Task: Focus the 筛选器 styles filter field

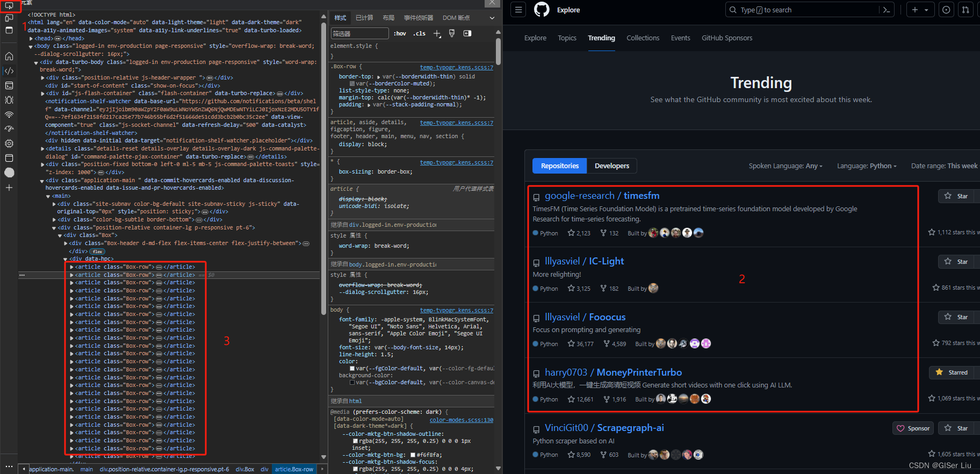Action: [359, 33]
